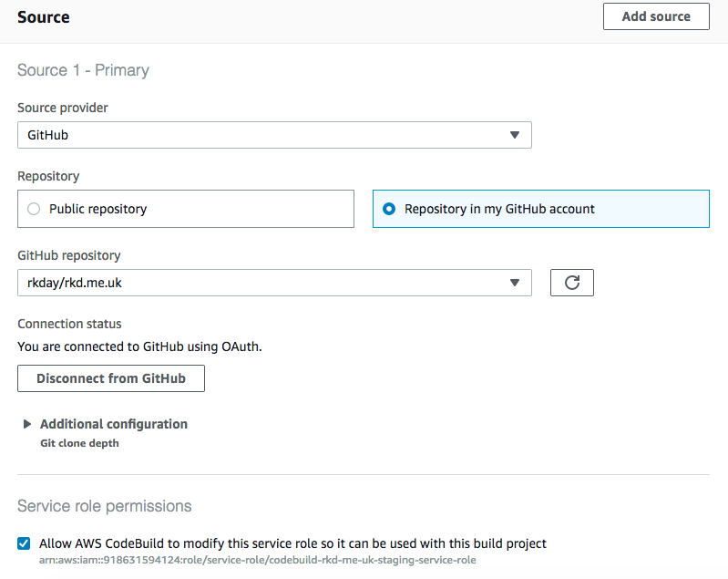Click the service role ARN text
The width and height of the screenshot is (728, 579).
click(x=257, y=560)
